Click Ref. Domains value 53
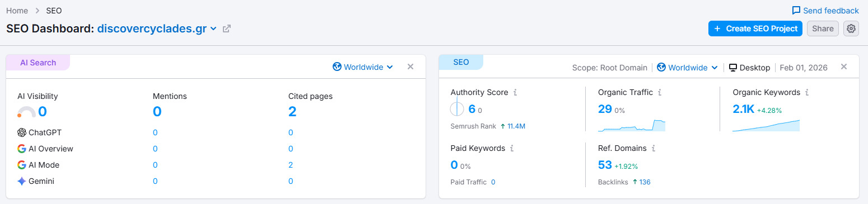 coord(605,165)
